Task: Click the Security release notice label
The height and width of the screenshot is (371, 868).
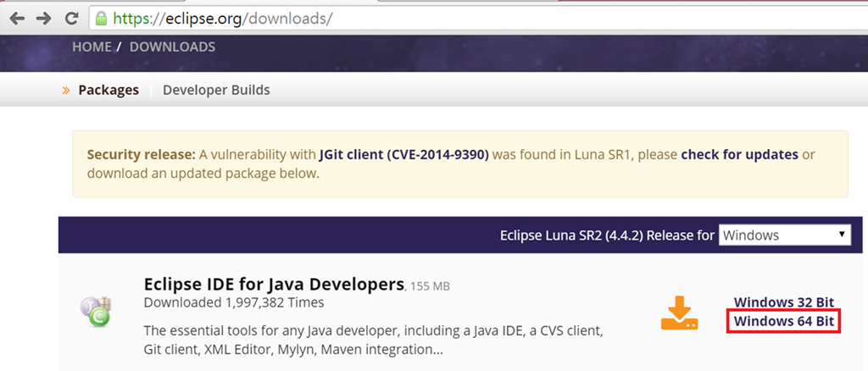Action: pos(141,154)
